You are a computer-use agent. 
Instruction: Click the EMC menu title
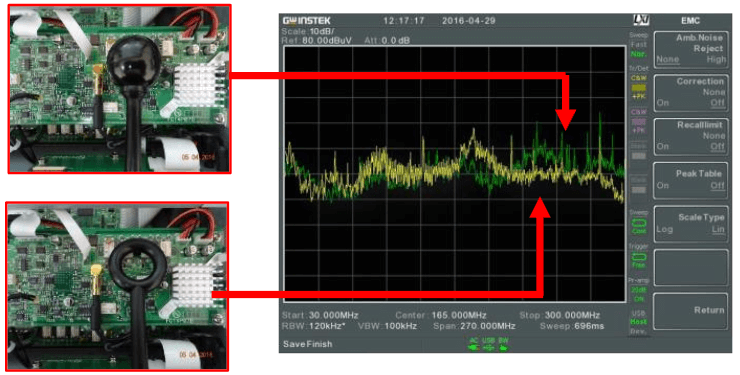pyautogui.click(x=690, y=21)
